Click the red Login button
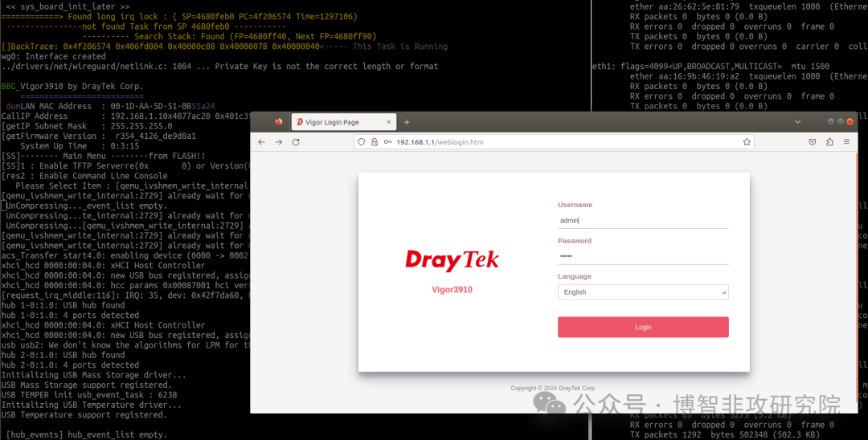Viewport: 868px width, 440px height. coord(643,327)
